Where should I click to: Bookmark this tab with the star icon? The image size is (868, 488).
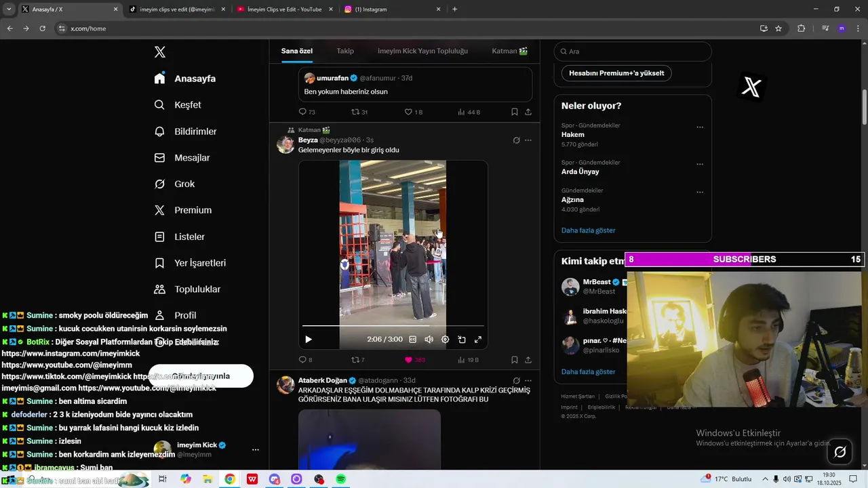[x=778, y=28]
